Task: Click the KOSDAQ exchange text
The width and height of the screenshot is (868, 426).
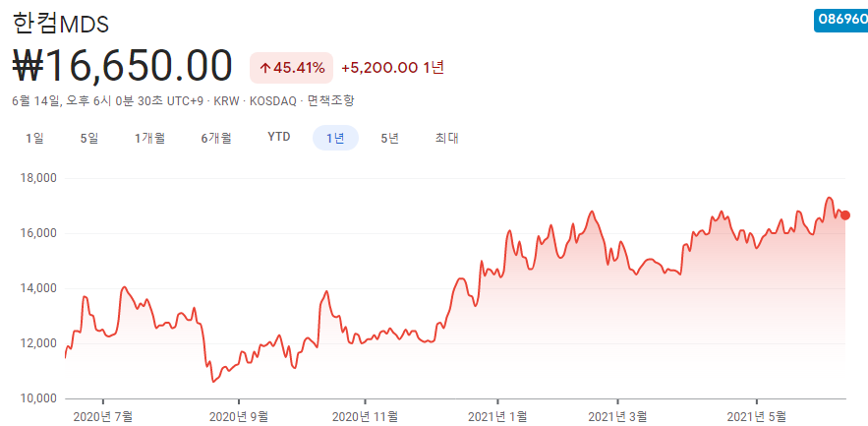Action: [273, 100]
